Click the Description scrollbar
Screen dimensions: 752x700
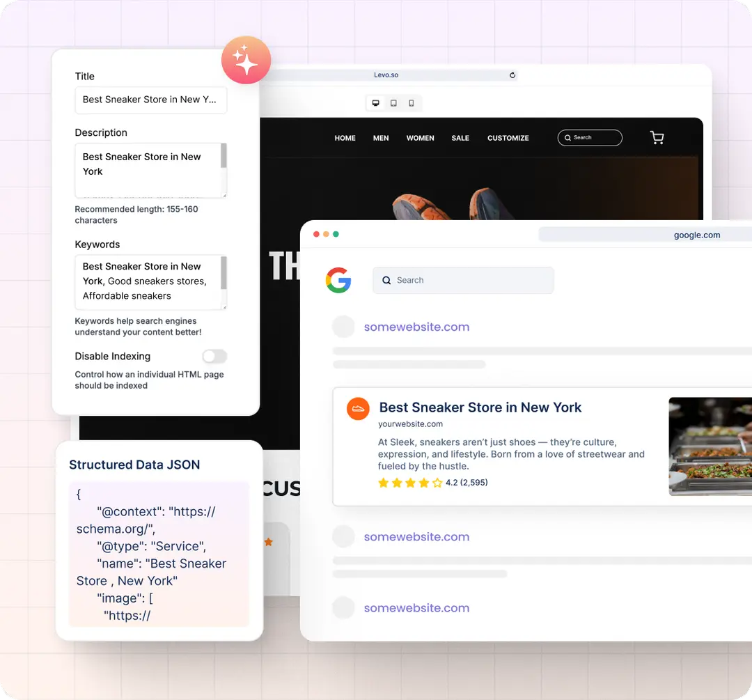tap(224, 156)
